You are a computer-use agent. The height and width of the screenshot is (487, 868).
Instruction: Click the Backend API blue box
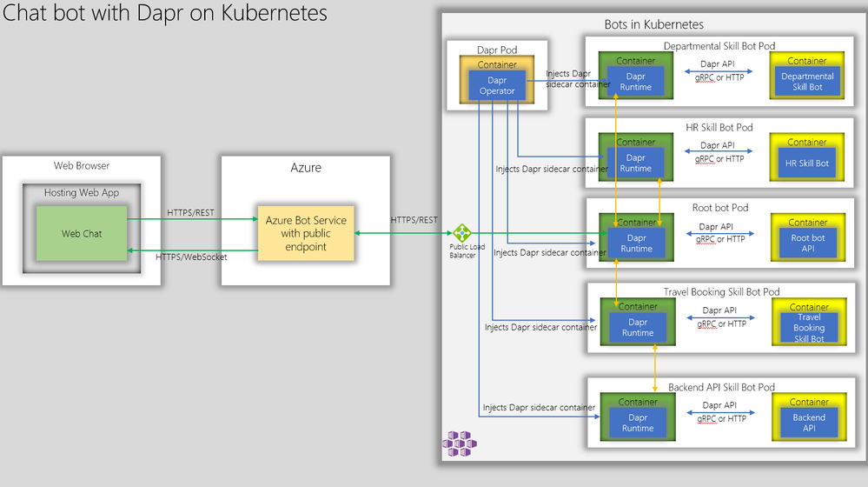tap(809, 423)
